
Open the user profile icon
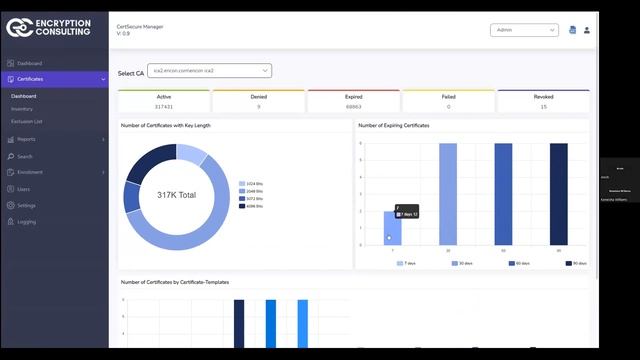pos(587,30)
